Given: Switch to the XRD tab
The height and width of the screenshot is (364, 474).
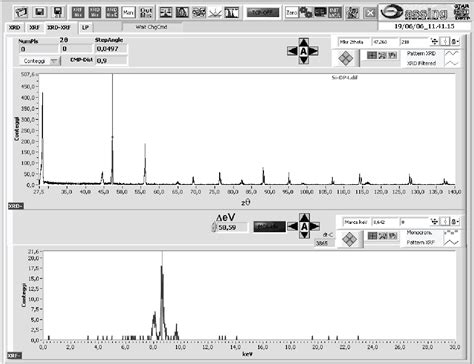Looking at the screenshot, I should tap(15, 28).
